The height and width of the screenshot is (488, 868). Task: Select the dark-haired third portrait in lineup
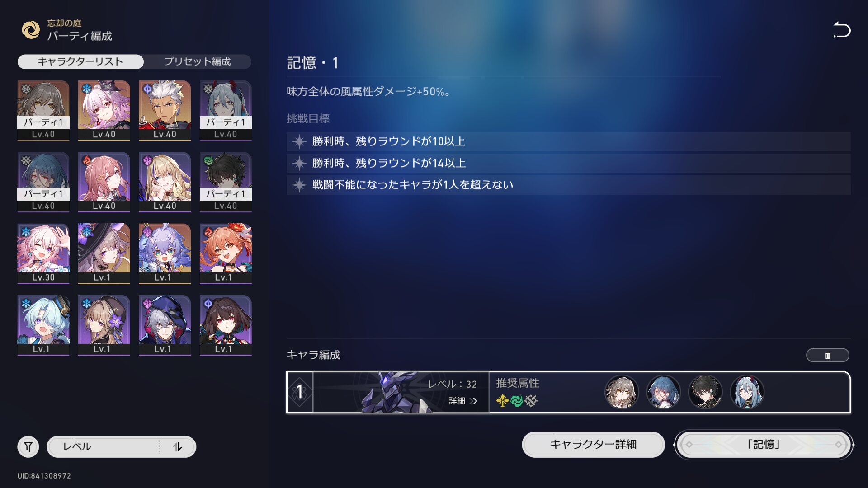point(705,392)
